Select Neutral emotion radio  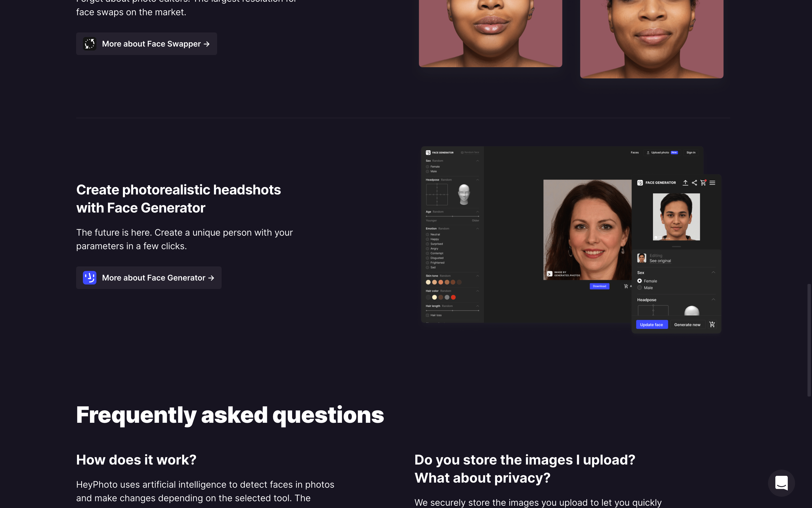[x=427, y=235]
